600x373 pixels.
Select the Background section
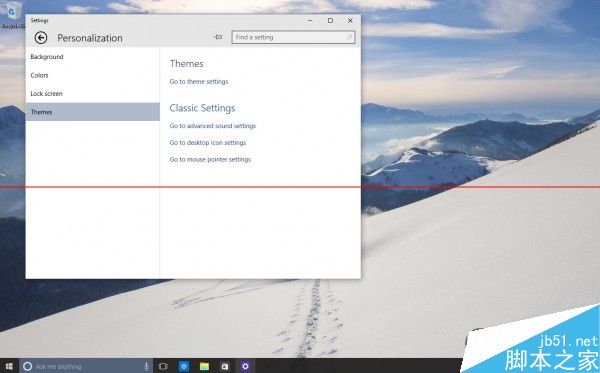[x=93, y=57]
